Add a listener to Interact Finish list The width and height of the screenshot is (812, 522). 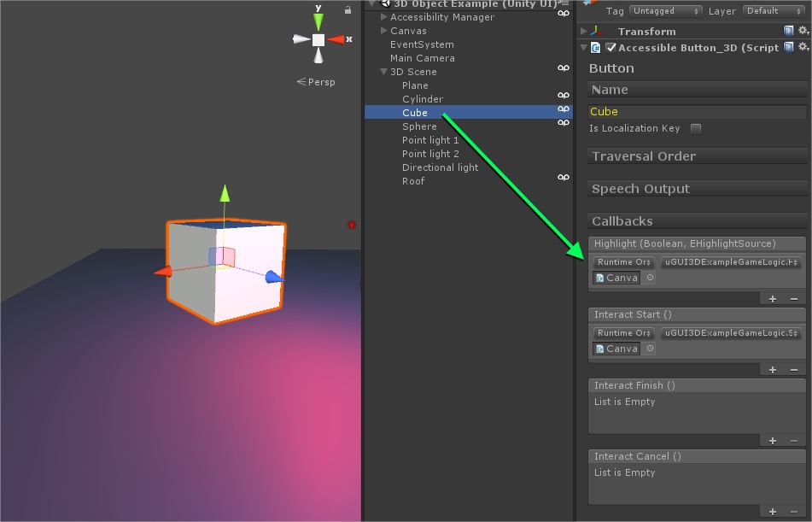click(x=773, y=441)
